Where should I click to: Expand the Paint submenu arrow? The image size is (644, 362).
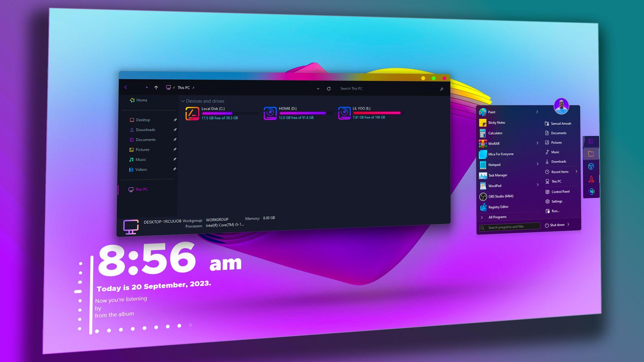click(537, 112)
